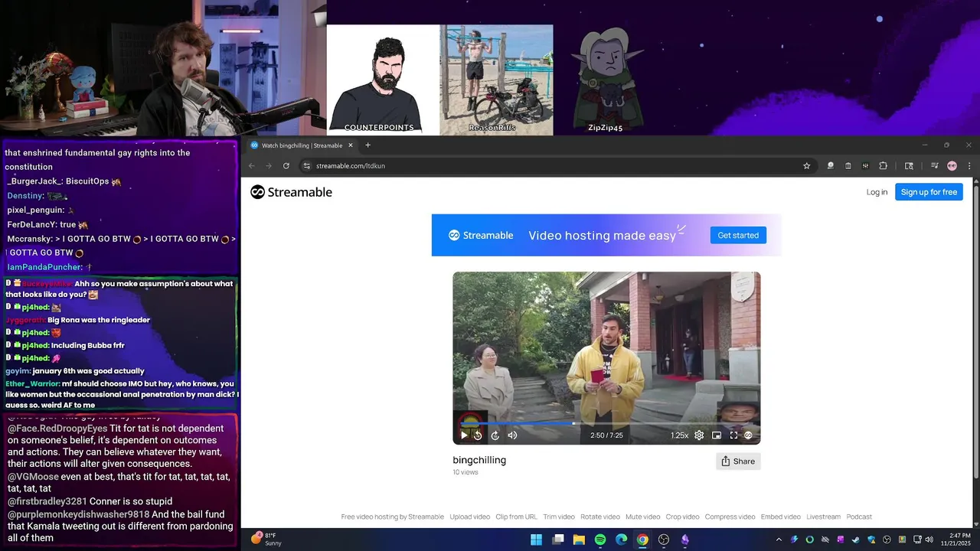
Task: Open Embed video footer link
Action: coord(781,517)
